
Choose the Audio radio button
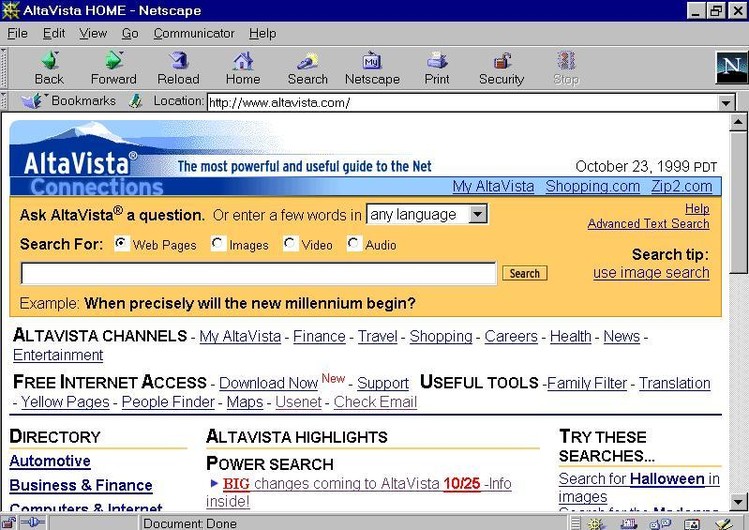coord(354,243)
